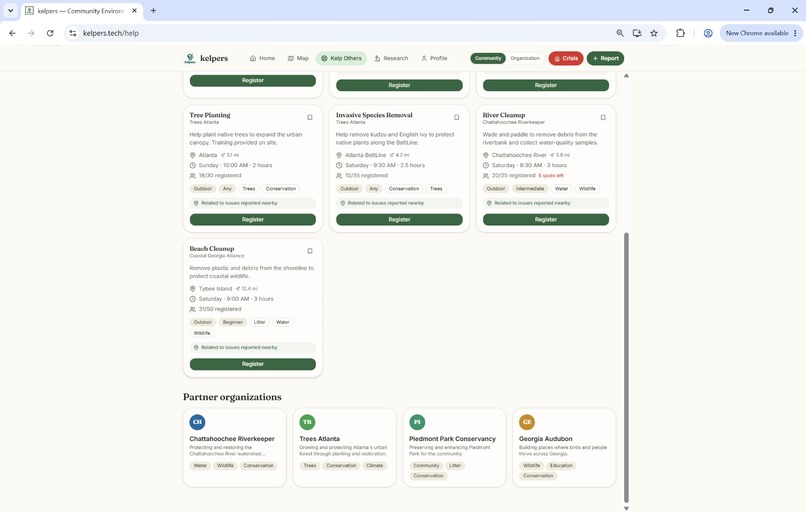Bookmark the River Cleanup card

(x=603, y=118)
